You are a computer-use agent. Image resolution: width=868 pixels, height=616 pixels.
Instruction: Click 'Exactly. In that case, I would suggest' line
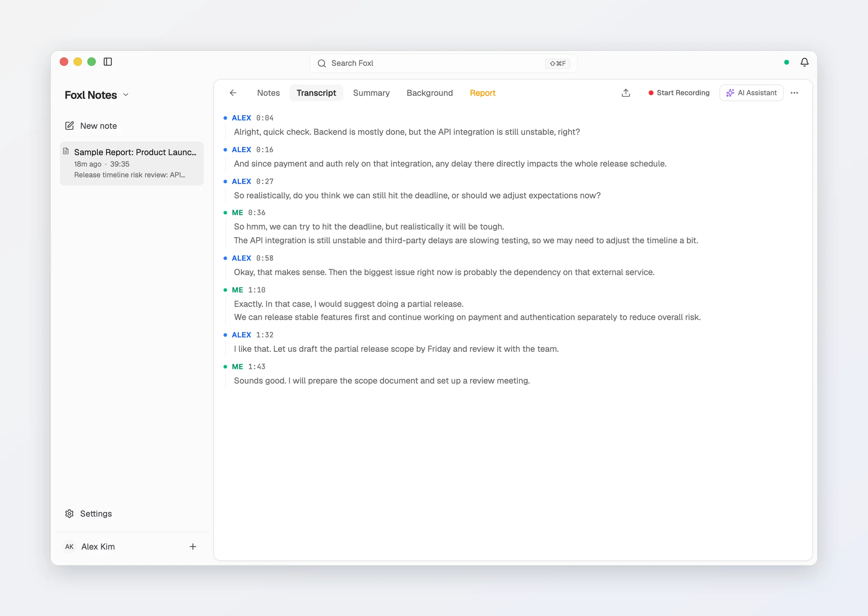tap(349, 304)
